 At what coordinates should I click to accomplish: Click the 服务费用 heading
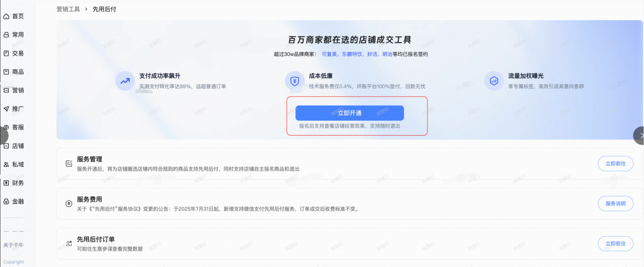(90, 199)
